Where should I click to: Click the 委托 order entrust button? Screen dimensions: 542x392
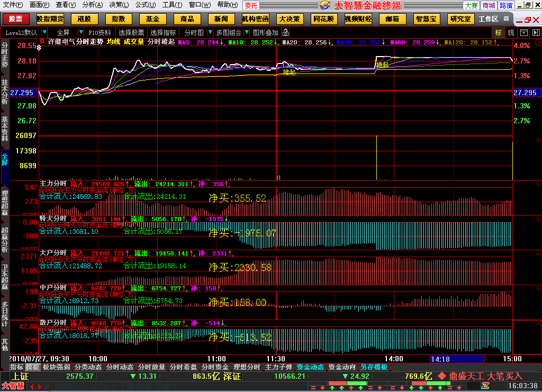click(x=251, y=5)
